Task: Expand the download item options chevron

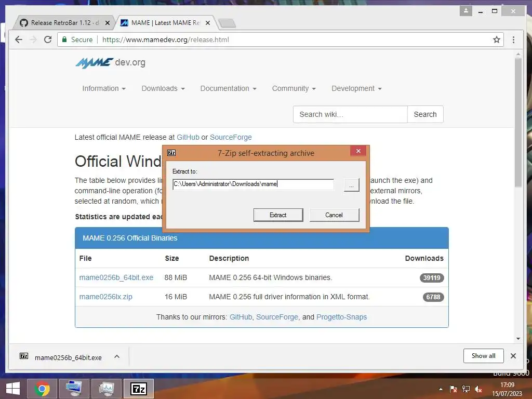Action: (117, 356)
